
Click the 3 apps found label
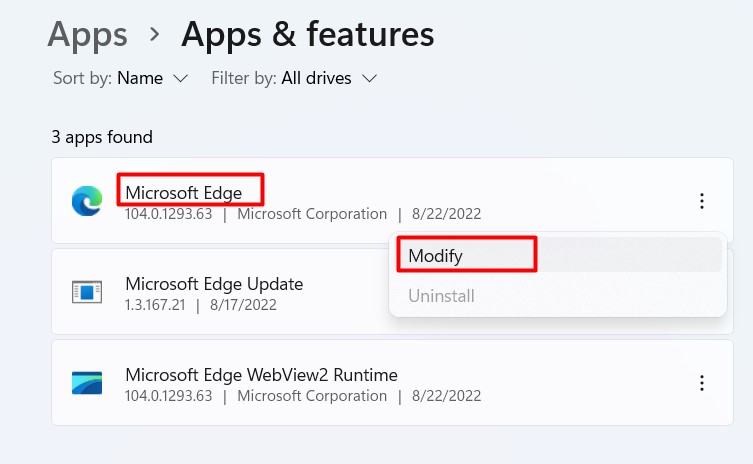pyautogui.click(x=102, y=137)
